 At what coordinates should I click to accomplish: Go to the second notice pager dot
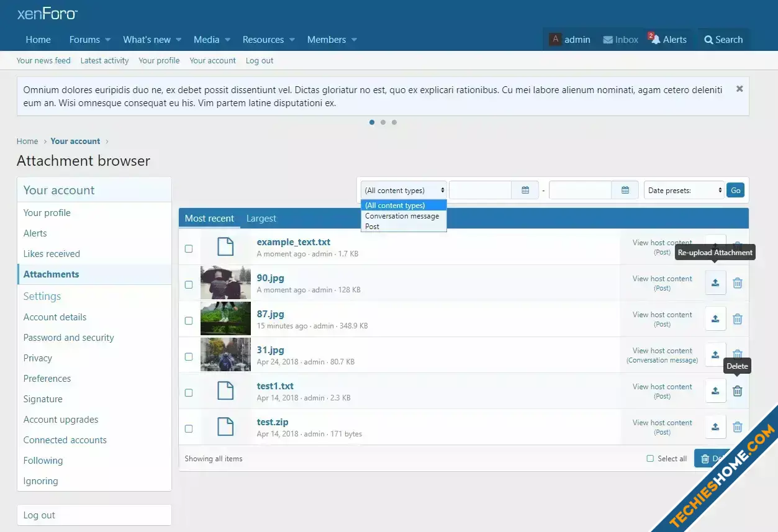tap(383, 122)
